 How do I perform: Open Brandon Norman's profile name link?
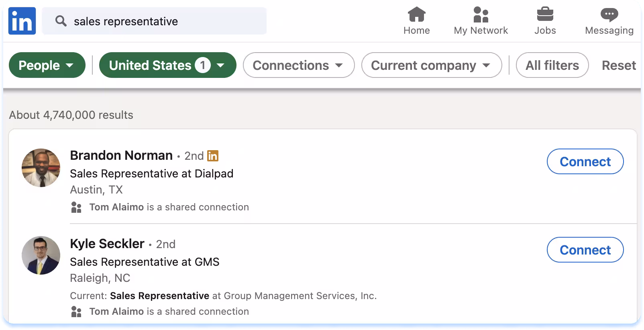[x=121, y=155]
